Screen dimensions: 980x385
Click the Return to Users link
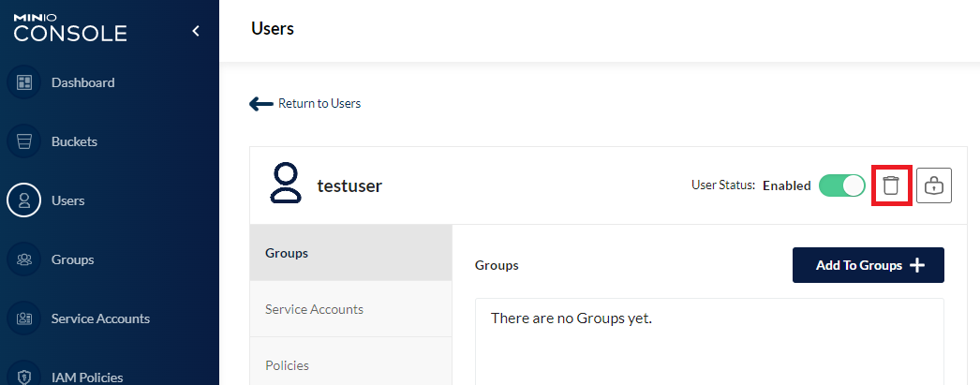[x=319, y=103]
